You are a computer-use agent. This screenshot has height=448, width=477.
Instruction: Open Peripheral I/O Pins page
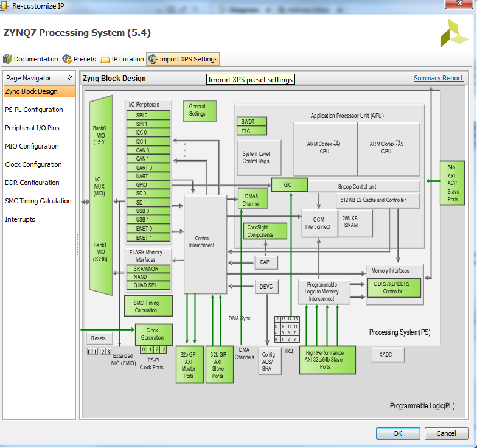click(32, 128)
